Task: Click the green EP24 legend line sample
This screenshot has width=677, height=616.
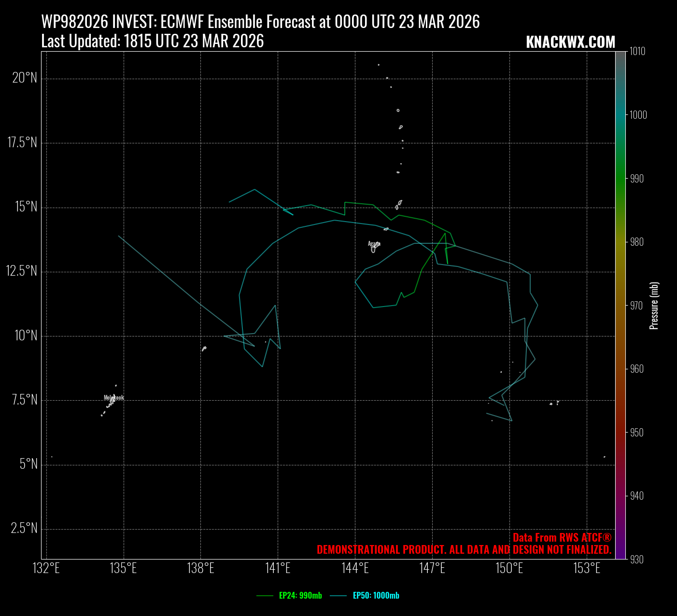Action: pos(265,596)
